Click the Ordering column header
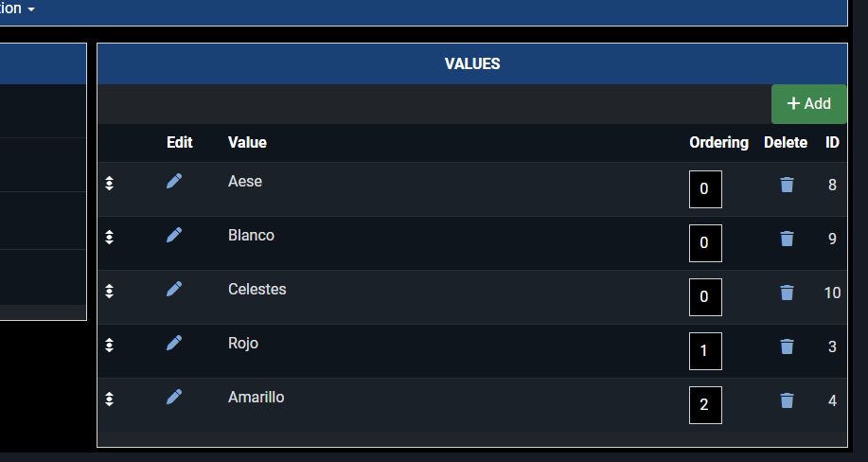Viewport: 868px width, 462px height. (718, 143)
